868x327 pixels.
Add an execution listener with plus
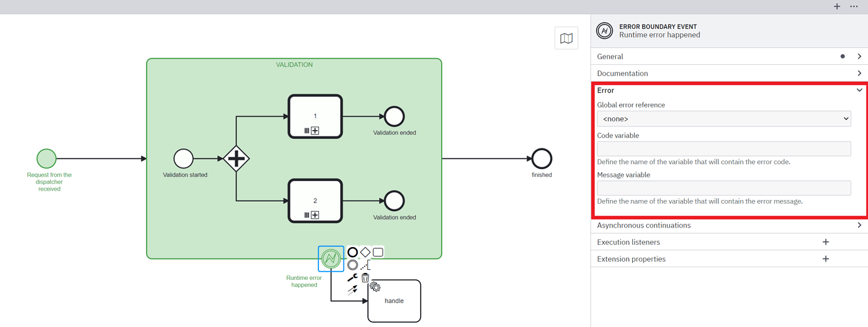click(x=826, y=242)
